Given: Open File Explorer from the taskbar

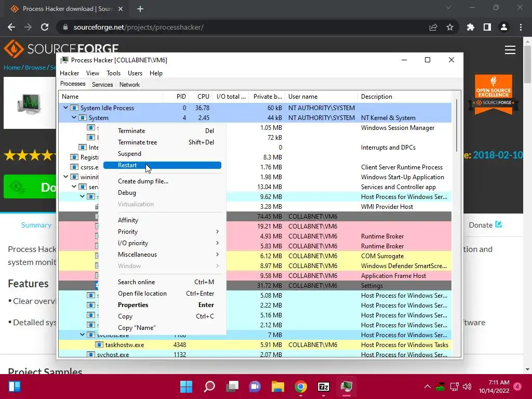Looking at the screenshot, I should tap(277, 387).
